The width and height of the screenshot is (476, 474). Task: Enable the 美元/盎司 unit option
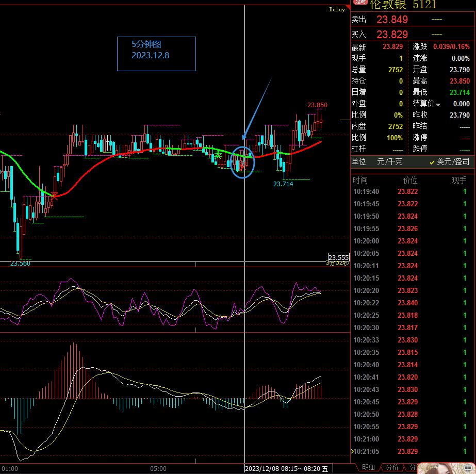449,161
